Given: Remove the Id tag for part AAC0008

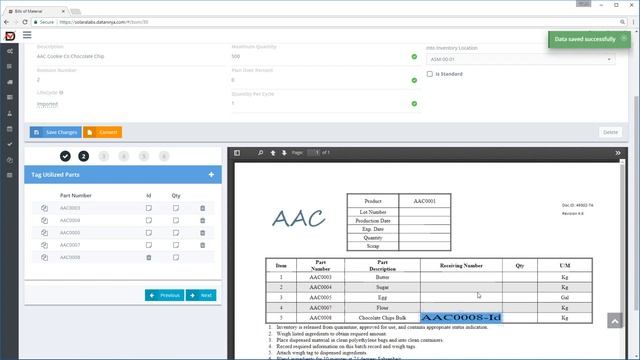Looking at the screenshot, I should [x=149, y=258].
